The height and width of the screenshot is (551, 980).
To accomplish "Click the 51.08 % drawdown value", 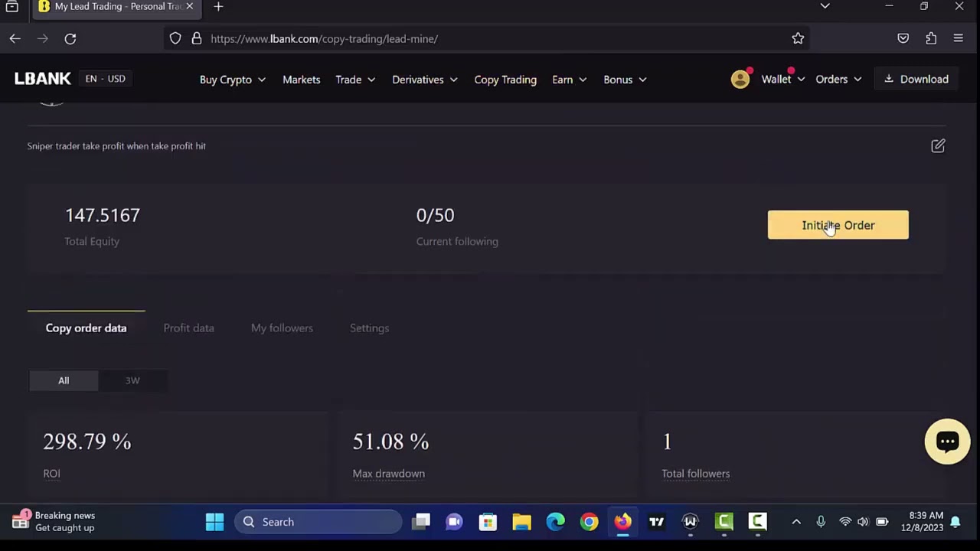I will tap(390, 442).
